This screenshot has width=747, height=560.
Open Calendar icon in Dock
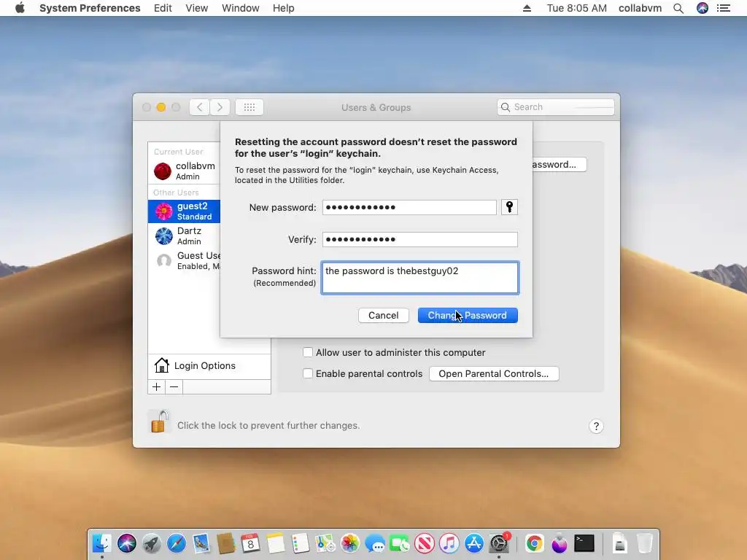coord(251,543)
